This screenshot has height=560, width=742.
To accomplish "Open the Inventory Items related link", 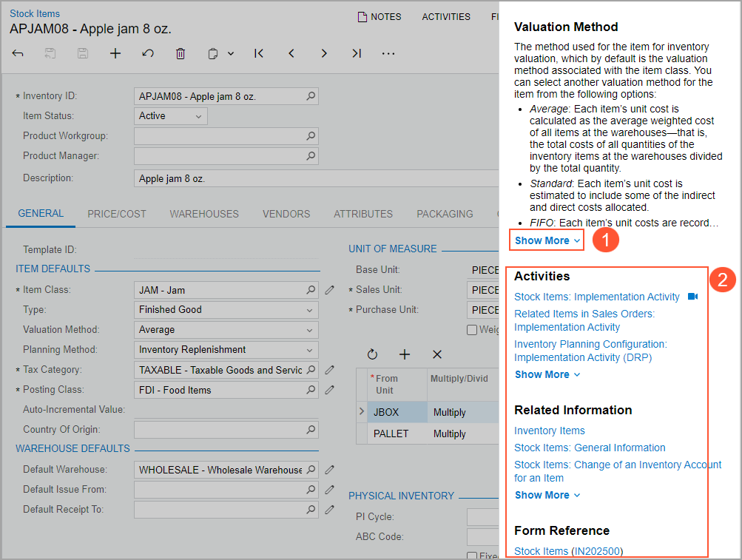I will (x=550, y=431).
